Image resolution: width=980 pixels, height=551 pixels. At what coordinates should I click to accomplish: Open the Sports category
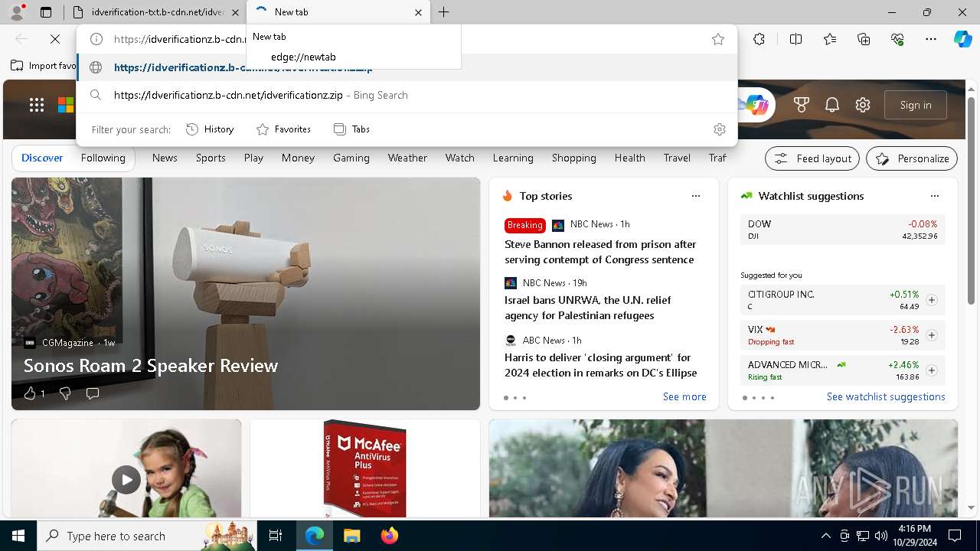pos(211,158)
